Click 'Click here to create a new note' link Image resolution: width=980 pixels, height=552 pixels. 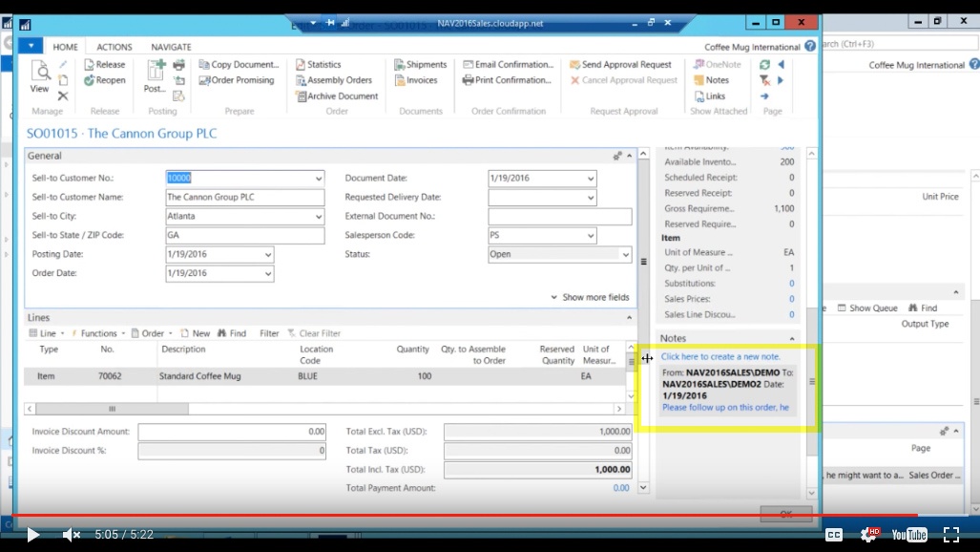click(x=720, y=357)
